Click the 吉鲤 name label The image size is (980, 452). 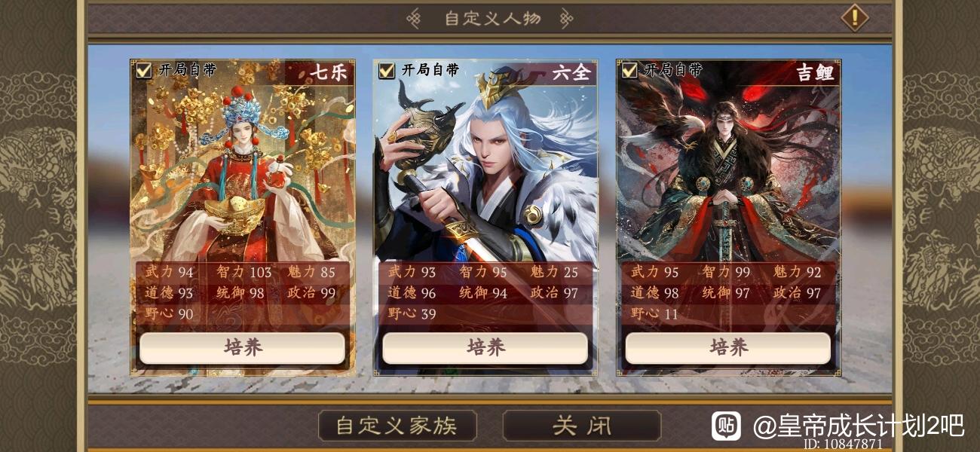coord(814,72)
